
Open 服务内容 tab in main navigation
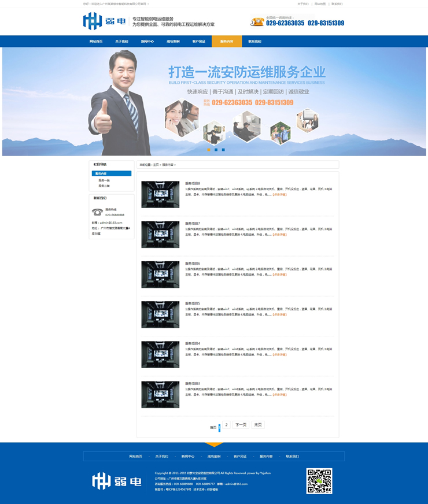tap(227, 42)
